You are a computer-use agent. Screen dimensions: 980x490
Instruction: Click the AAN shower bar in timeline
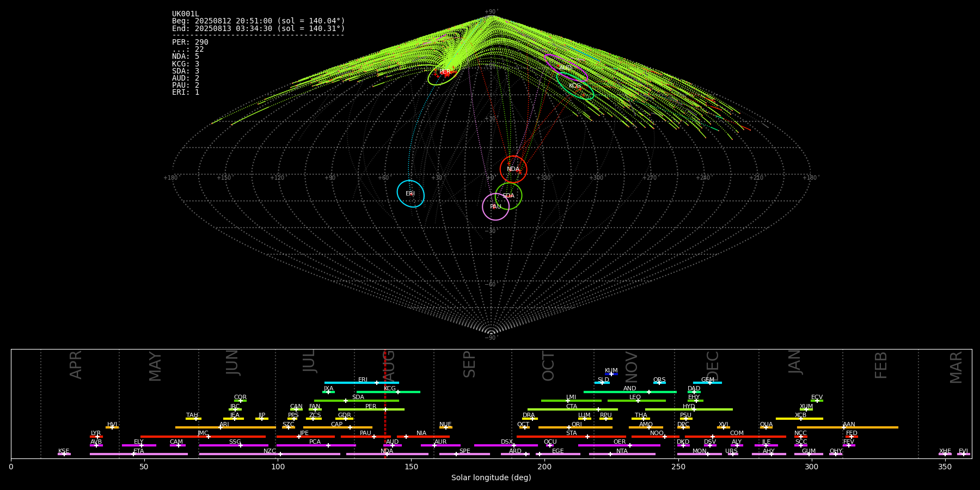(848, 427)
